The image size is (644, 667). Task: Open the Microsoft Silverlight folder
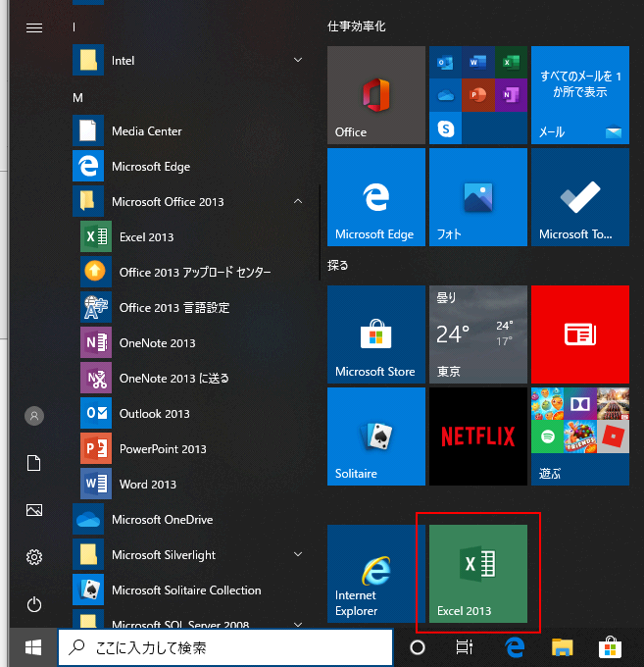tap(189, 555)
